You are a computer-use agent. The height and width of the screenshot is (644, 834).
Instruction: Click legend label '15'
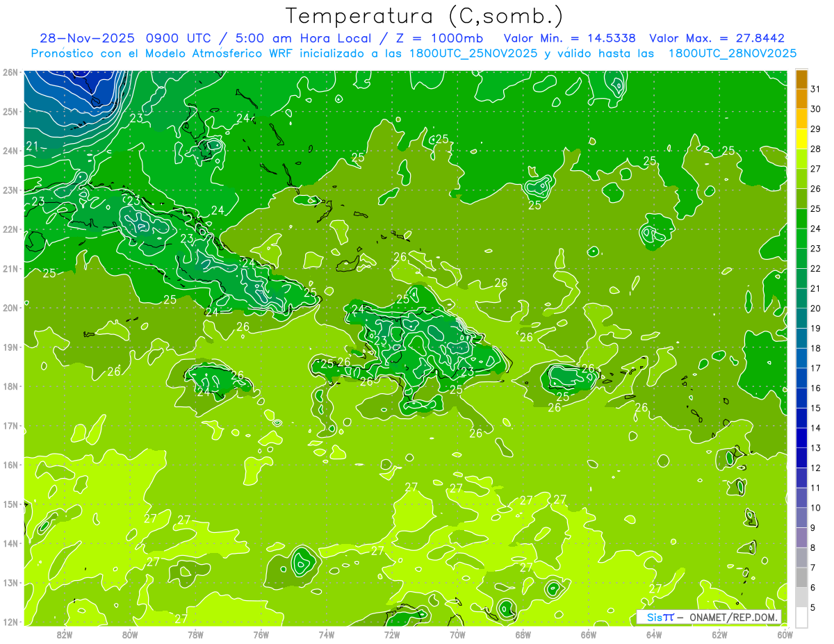pos(815,408)
